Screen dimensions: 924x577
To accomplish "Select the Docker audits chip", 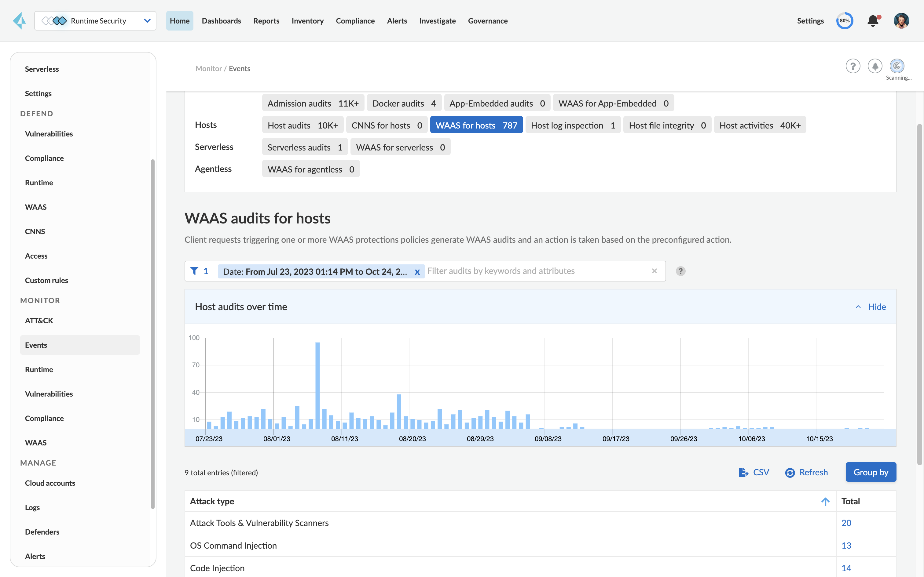I will click(404, 103).
